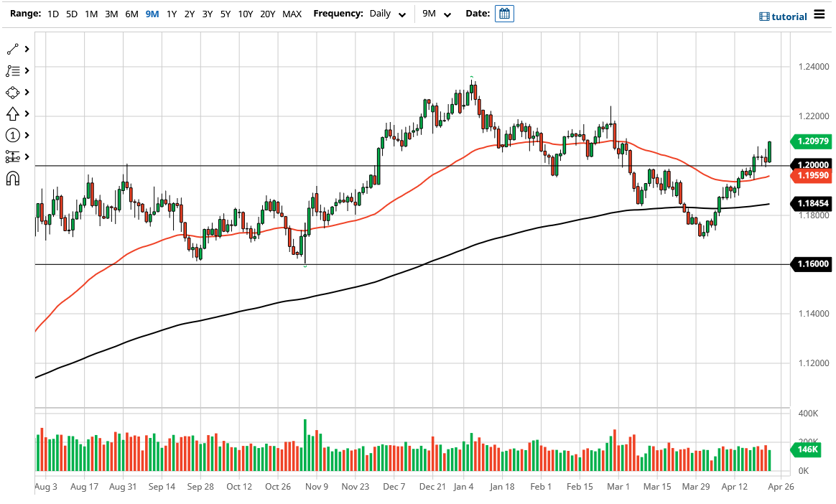
Task: Select the numbered circle annotation tool
Action: [12, 135]
